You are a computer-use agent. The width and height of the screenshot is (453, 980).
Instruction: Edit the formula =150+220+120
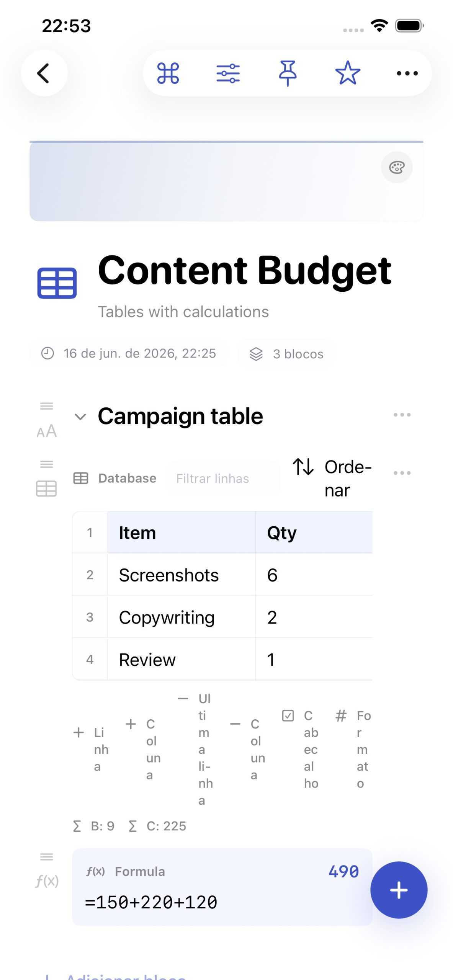(151, 902)
